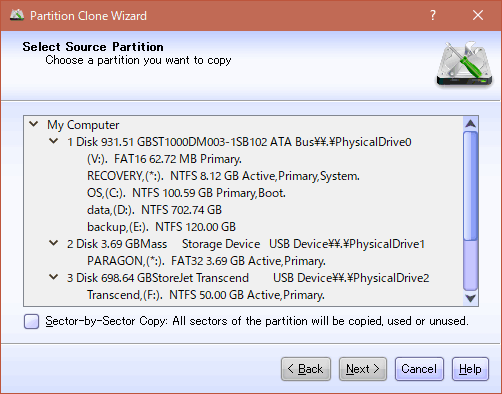
Task: Collapse the My Computer tree node
Action: tap(33, 124)
